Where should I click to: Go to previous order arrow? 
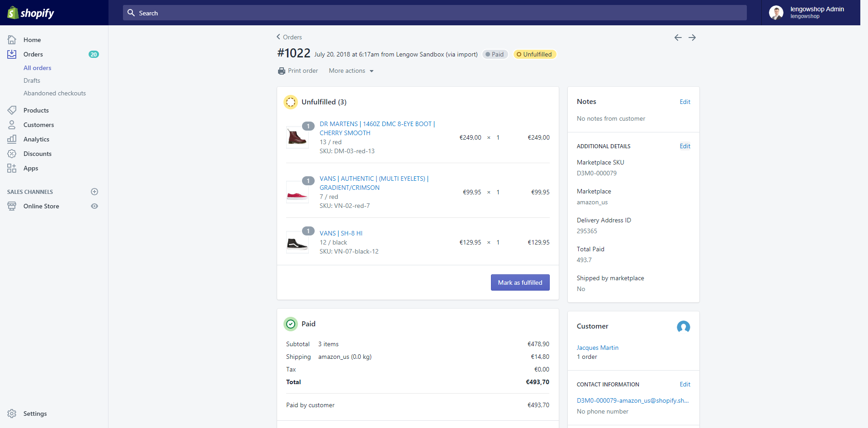(678, 38)
